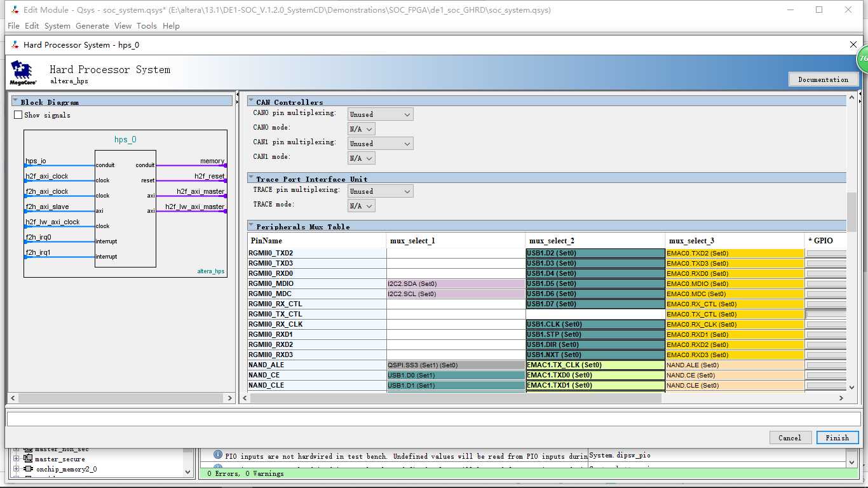The height and width of the screenshot is (488, 868).
Task: Open CAN0 mode dropdown
Action: coord(362,129)
